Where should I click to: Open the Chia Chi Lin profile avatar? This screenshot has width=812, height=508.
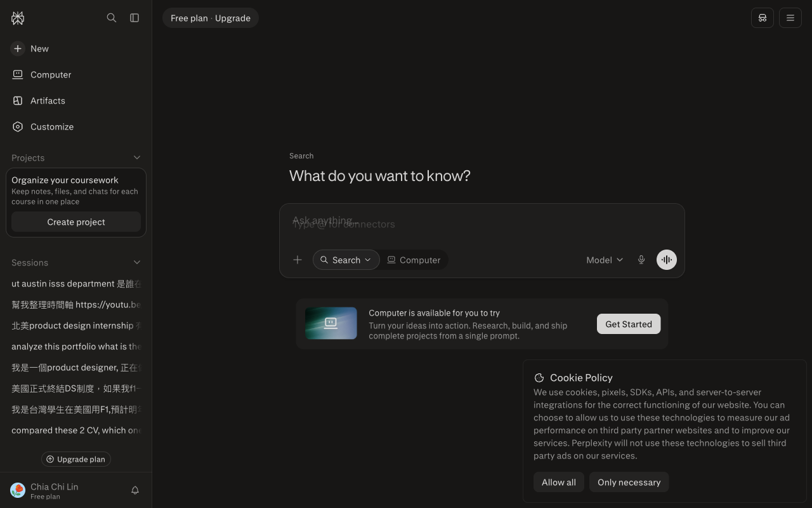pyautogui.click(x=18, y=490)
